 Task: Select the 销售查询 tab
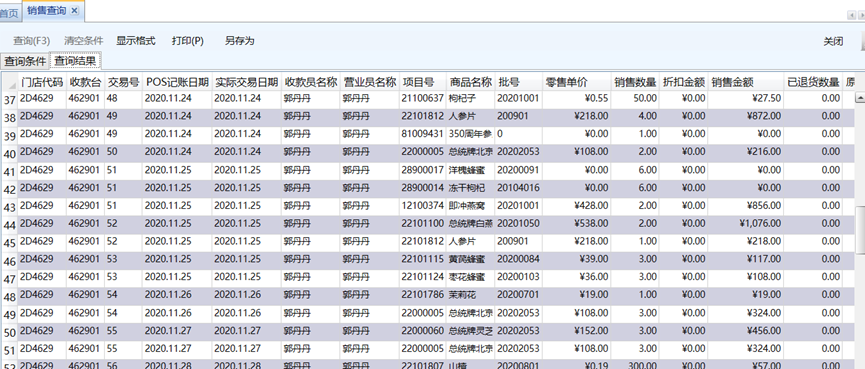click(x=47, y=10)
